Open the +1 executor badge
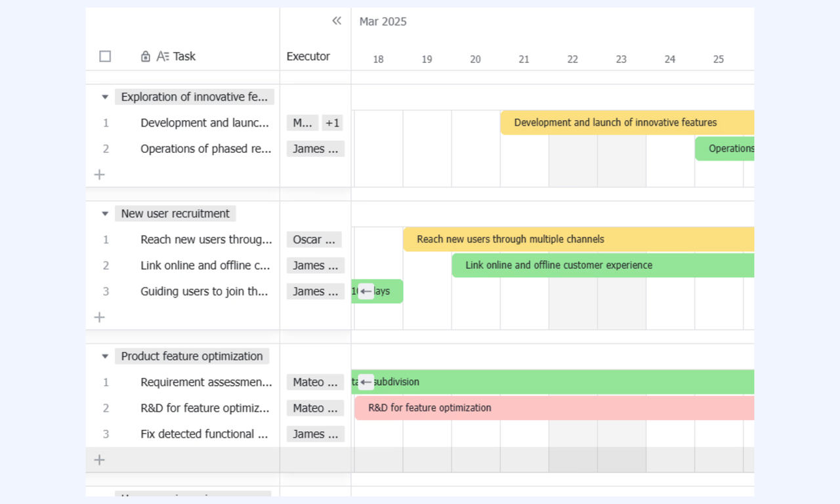Screen dimensions: 840x504 tap(333, 123)
